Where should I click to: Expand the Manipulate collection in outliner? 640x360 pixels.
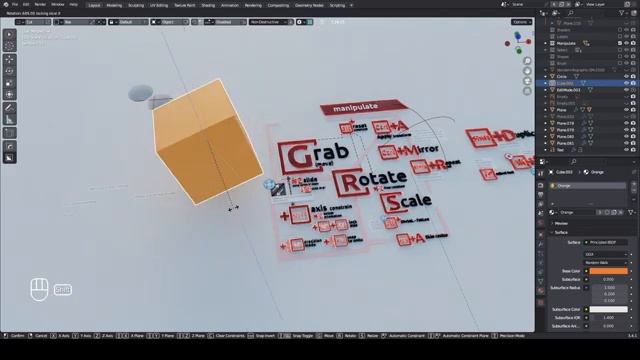pos(546,43)
